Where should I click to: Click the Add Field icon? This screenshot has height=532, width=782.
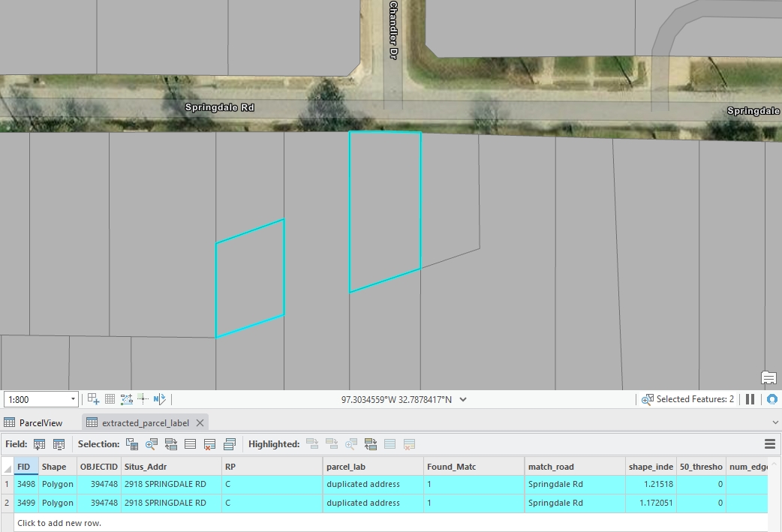40,444
